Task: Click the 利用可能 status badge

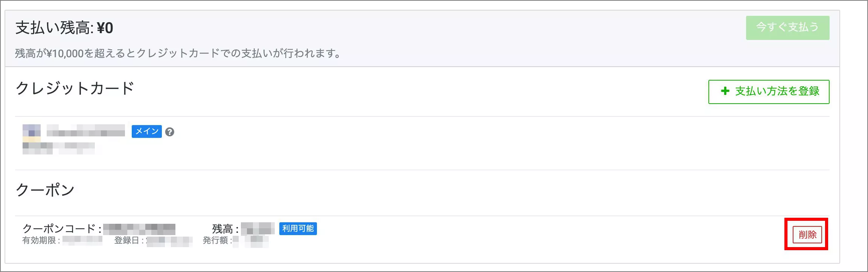Action: [298, 229]
